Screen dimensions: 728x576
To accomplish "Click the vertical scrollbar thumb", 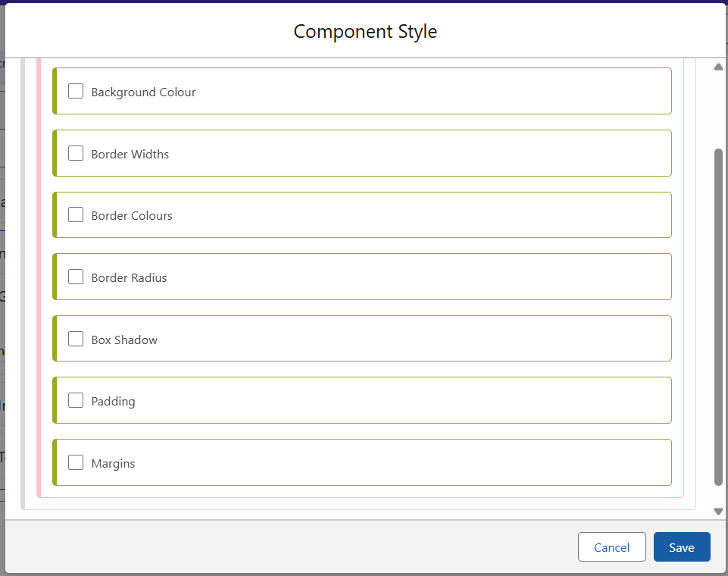I will [718, 317].
